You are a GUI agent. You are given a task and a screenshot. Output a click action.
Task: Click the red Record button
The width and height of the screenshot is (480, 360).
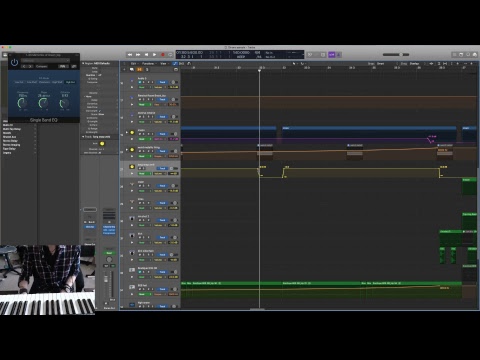tap(163, 55)
